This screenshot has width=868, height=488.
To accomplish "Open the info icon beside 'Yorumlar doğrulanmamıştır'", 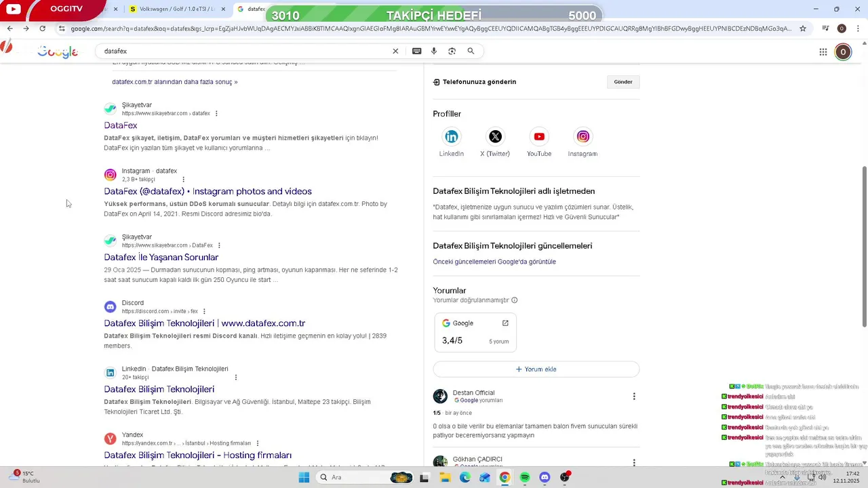I will [515, 300].
